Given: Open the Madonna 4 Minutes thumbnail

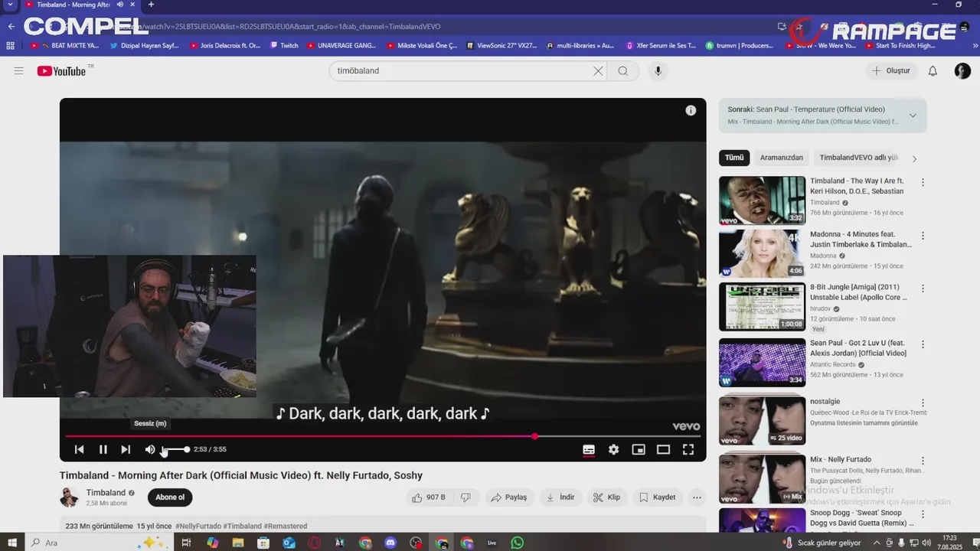Looking at the screenshot, I should click(762, 253).
